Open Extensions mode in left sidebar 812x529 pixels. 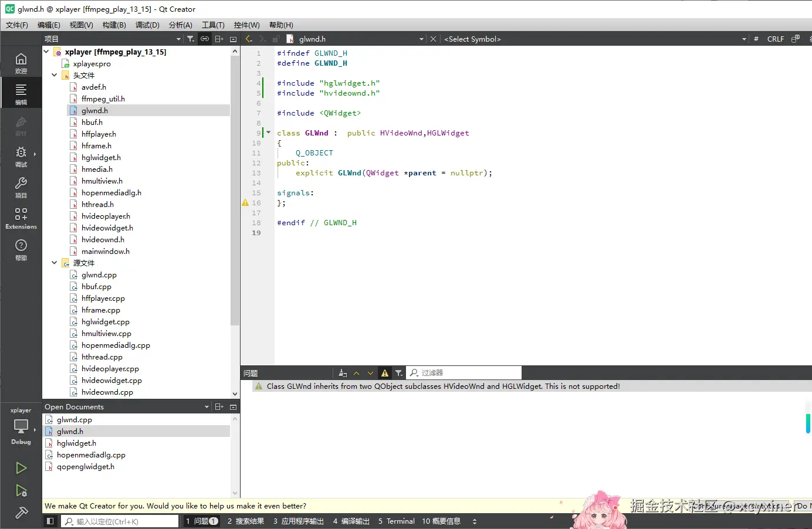pos(21,218)
